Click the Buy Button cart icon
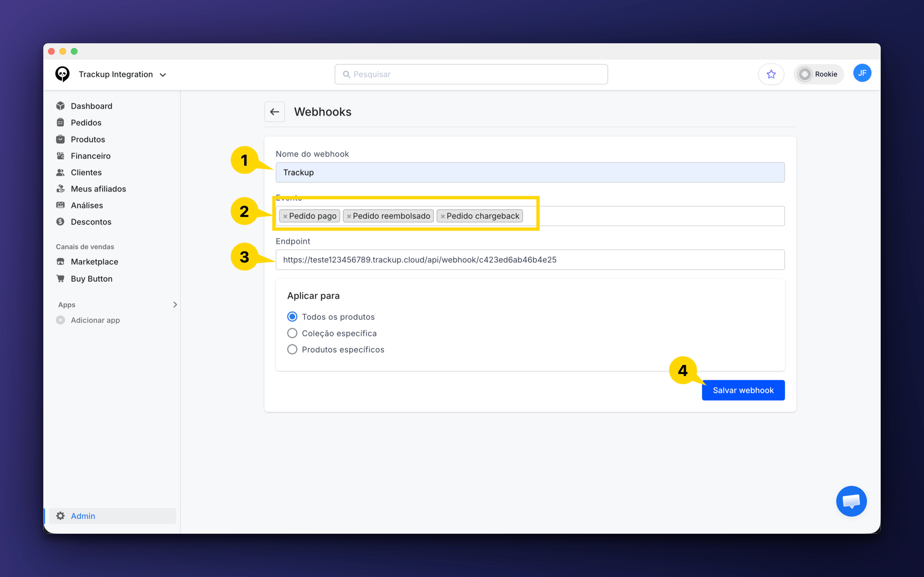 pyautogui.click(x=60, y=278)
